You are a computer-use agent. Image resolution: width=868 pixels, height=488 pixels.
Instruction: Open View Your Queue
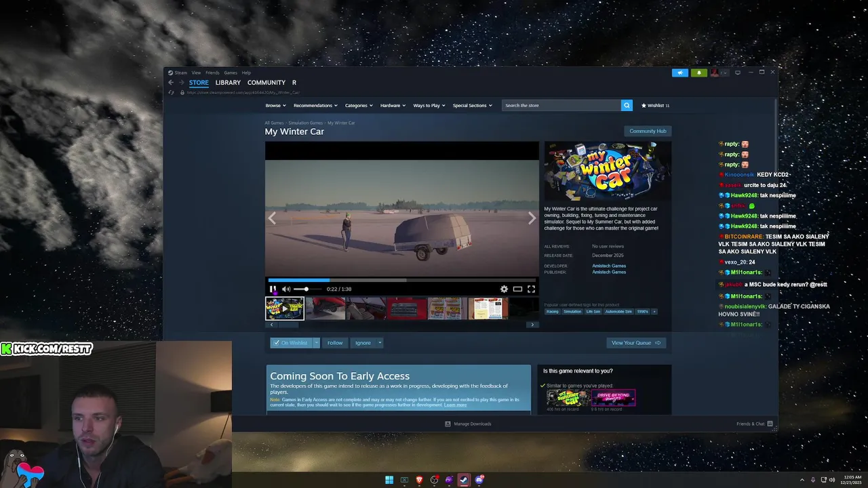point(636,343)
